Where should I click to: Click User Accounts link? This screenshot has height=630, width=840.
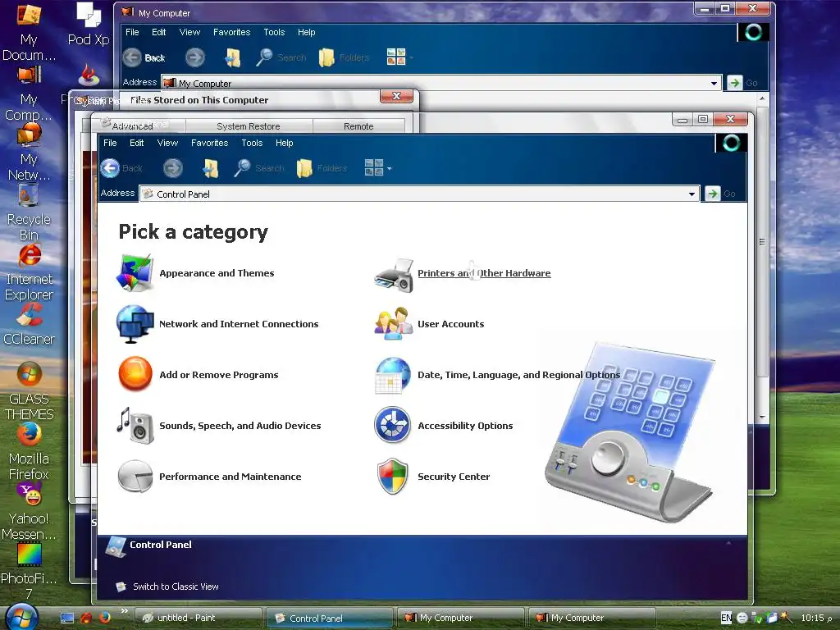click(x=450, y=324)
